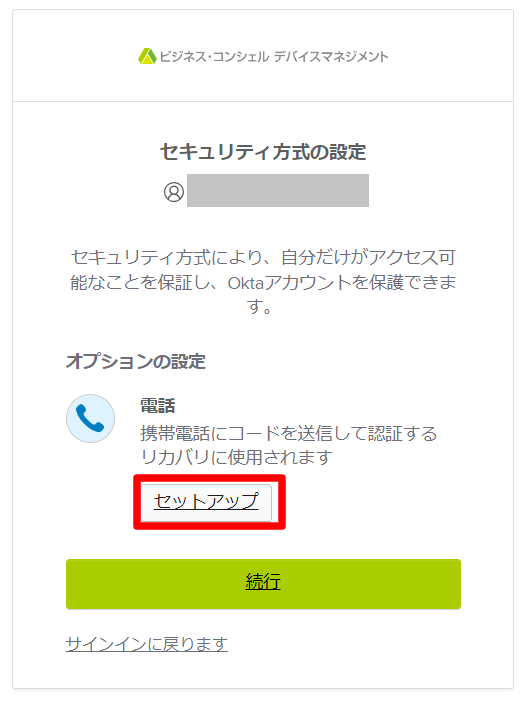Click the ビジネス・コンシェル デバイスマネジメント logo text
Image resolution: width=527 pixels, height=703 pixels.
274,56
